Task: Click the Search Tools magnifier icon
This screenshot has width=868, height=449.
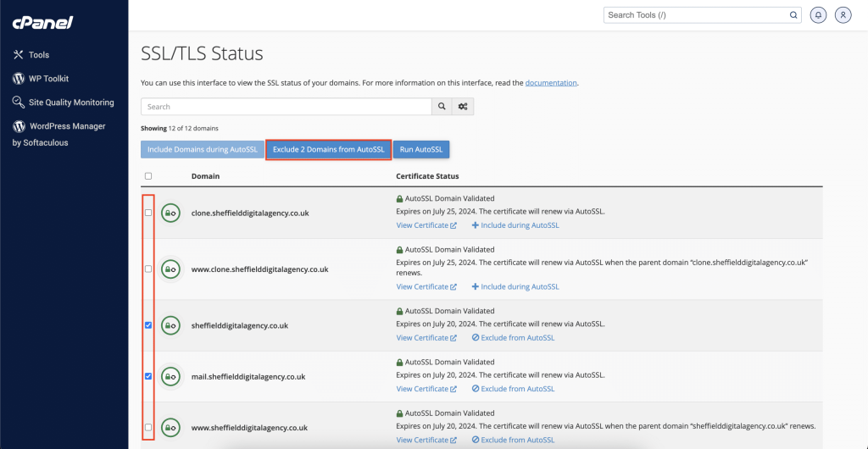Action: click(793, 15)
